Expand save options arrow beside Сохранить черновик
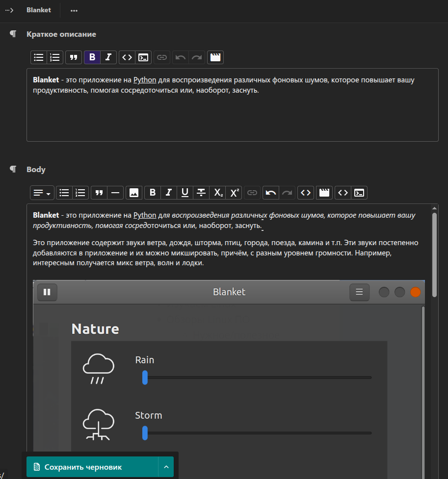This screenshot has height=479, width=448. [x=166, y=467]
